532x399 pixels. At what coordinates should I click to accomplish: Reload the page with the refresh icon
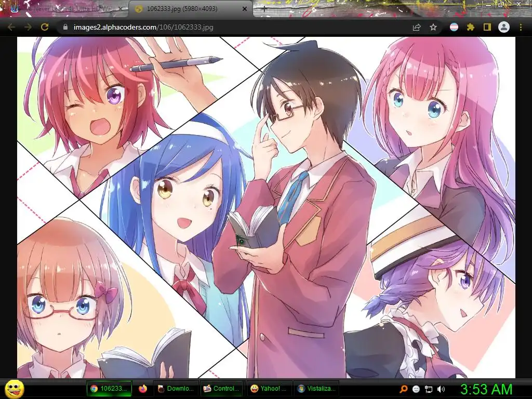pyautogui.click(x=45, y=27)
